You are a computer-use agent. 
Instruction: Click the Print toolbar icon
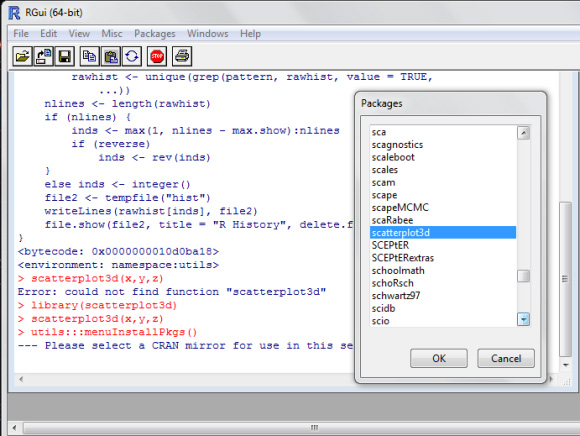[182, 57]
